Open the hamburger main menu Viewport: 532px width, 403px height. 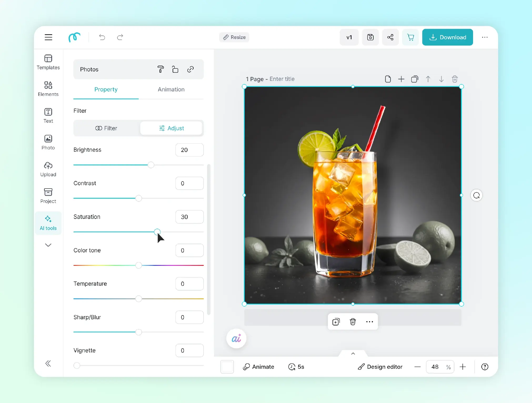click(x=48, y=37)
